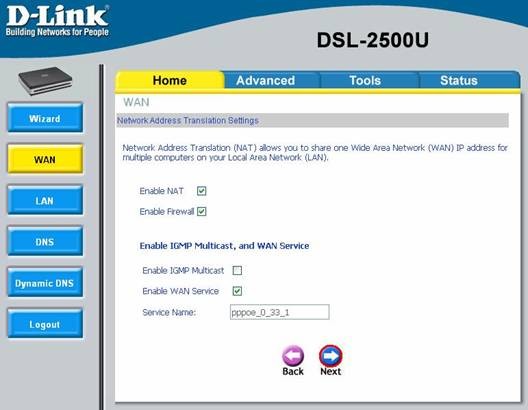Switch to the Home tab
Viewport: 528px width, 410px height.
pyautogui.click(x=170, y=80)
